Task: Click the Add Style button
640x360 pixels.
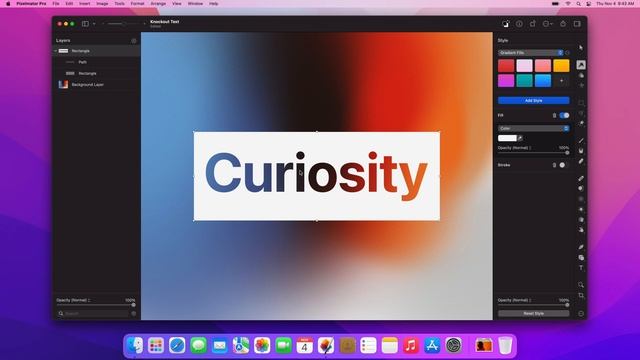Action: click(533, 100)
